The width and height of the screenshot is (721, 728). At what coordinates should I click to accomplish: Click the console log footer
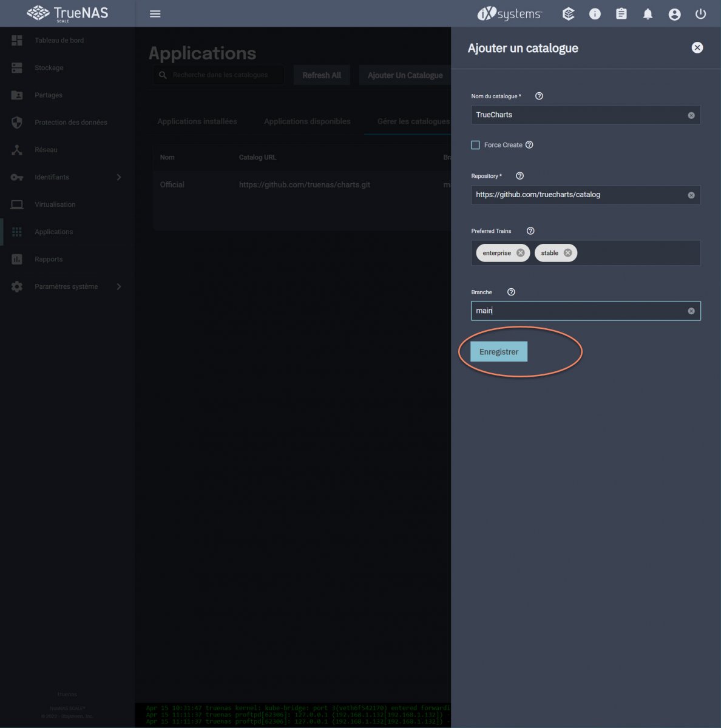293,715
